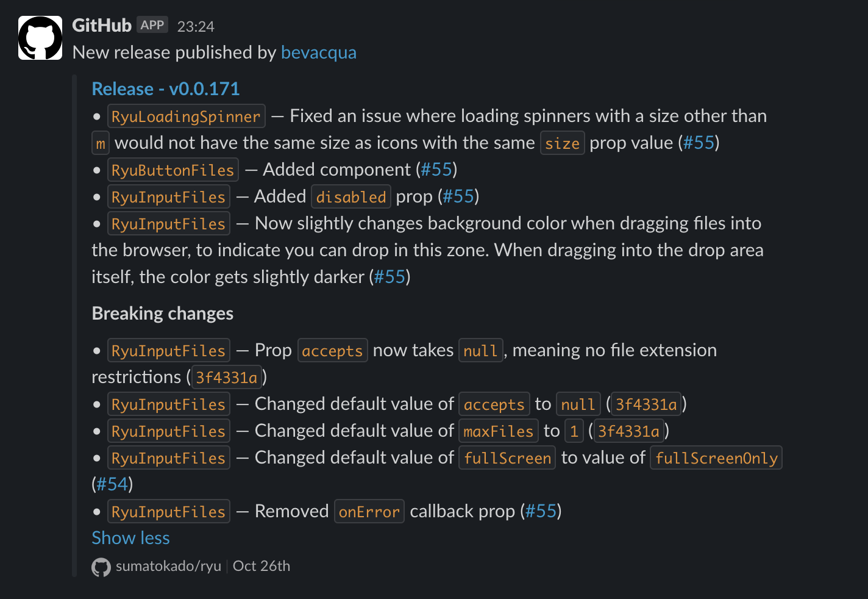Open #55 link after size prop value
868x599 pixels.
699,143
